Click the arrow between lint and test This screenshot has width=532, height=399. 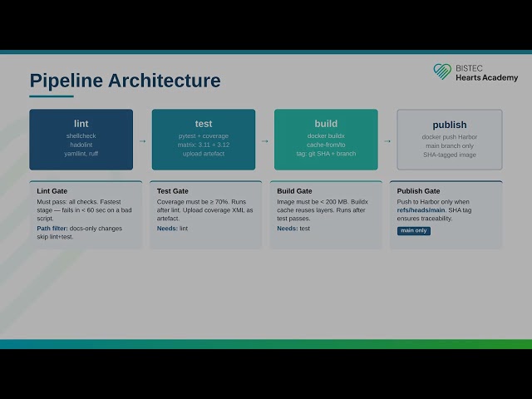pyautogui.click(x=142, y=140)
